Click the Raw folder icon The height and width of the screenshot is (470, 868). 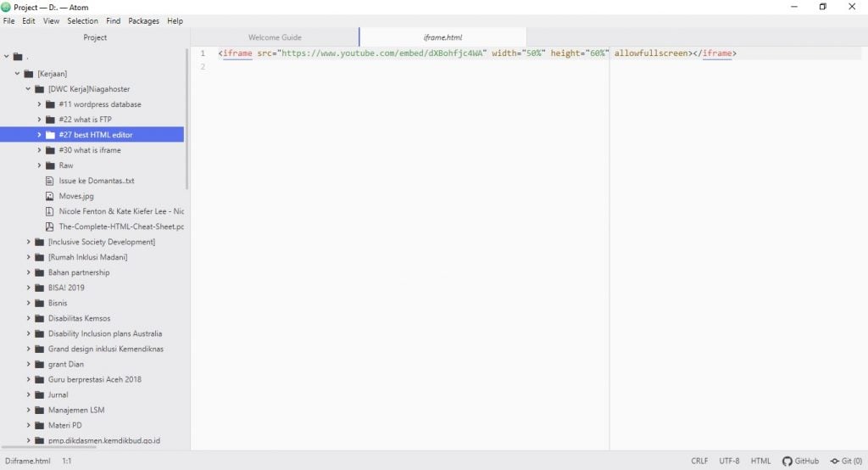(x=50, y=165)
